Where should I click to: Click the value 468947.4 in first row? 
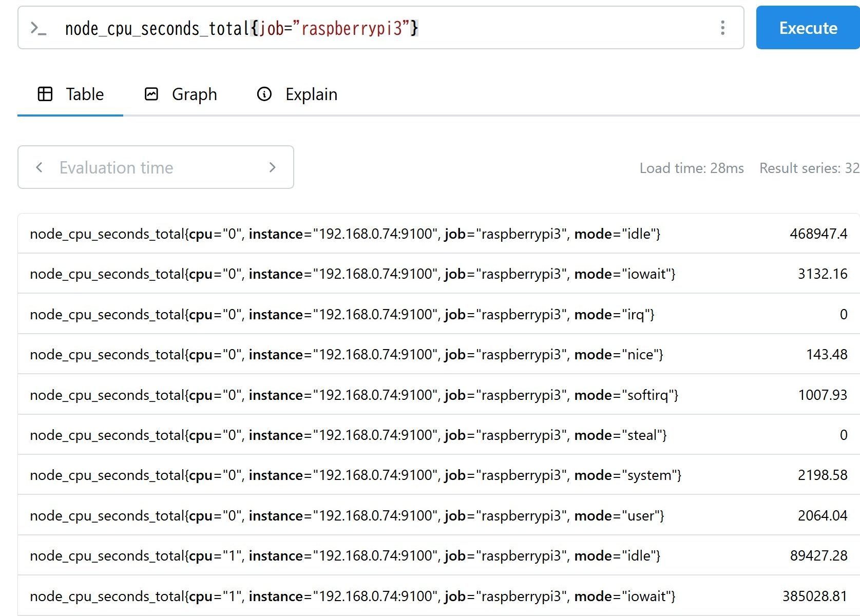tap(818, 234)
